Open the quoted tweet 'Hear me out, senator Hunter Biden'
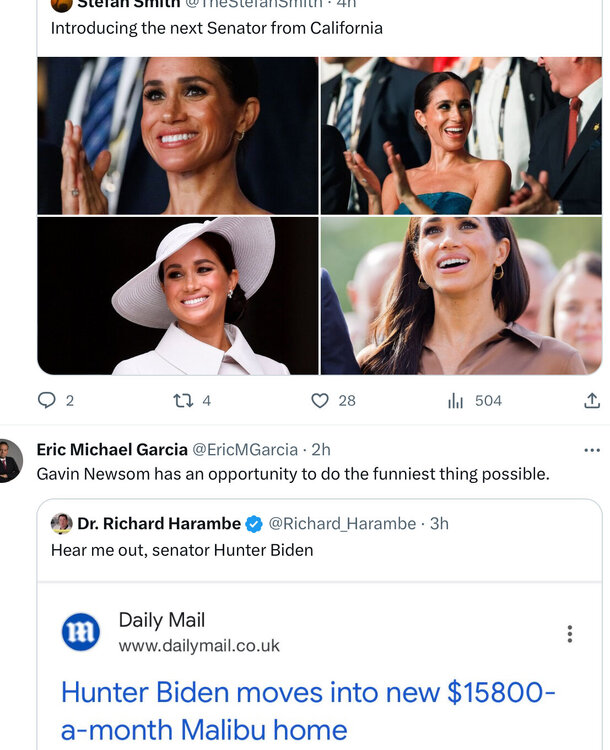The height and width of the screenshot is (750, 610). [x=181, y=550]
